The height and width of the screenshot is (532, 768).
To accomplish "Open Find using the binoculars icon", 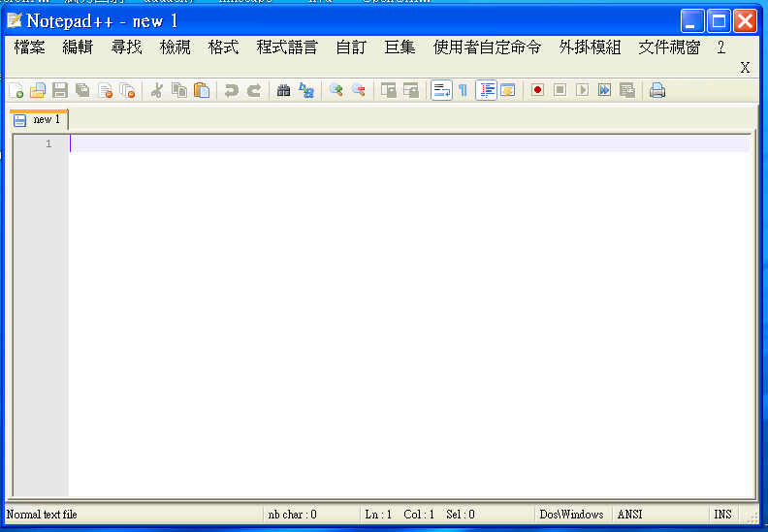I will point(283,90).
